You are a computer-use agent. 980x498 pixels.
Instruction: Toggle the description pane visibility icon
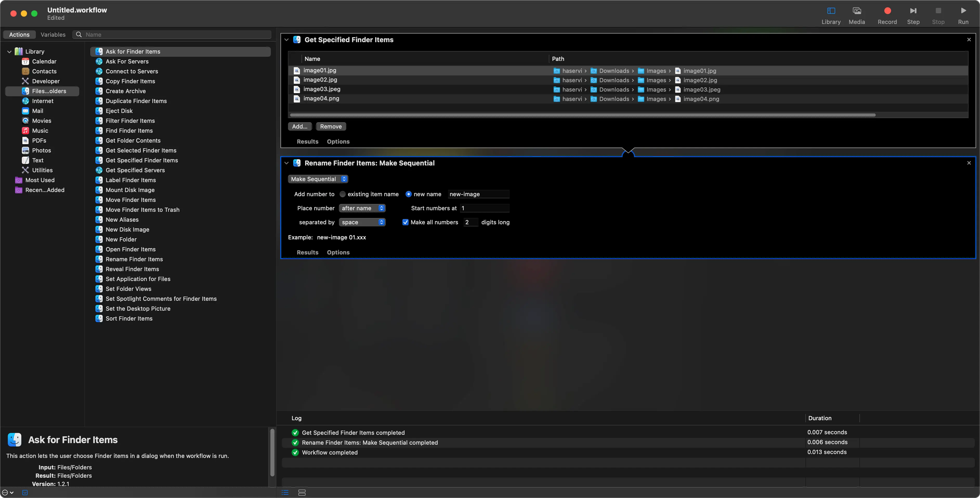(25, 492)
